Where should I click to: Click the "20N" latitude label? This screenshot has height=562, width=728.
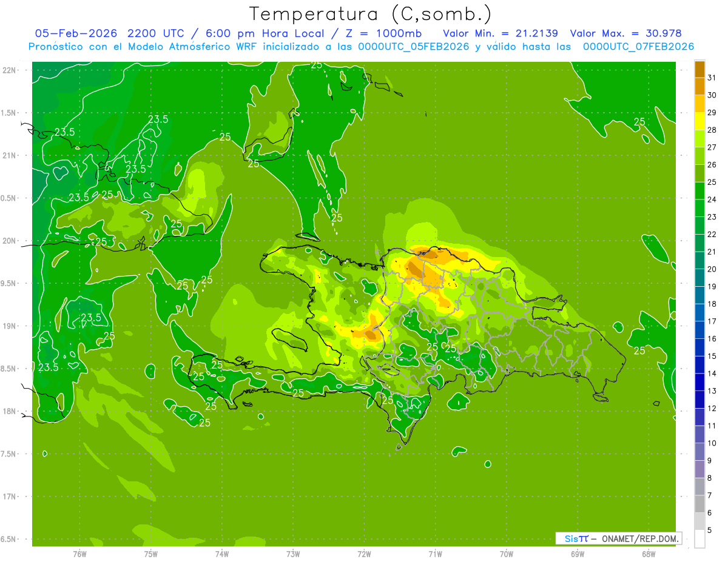10,241
